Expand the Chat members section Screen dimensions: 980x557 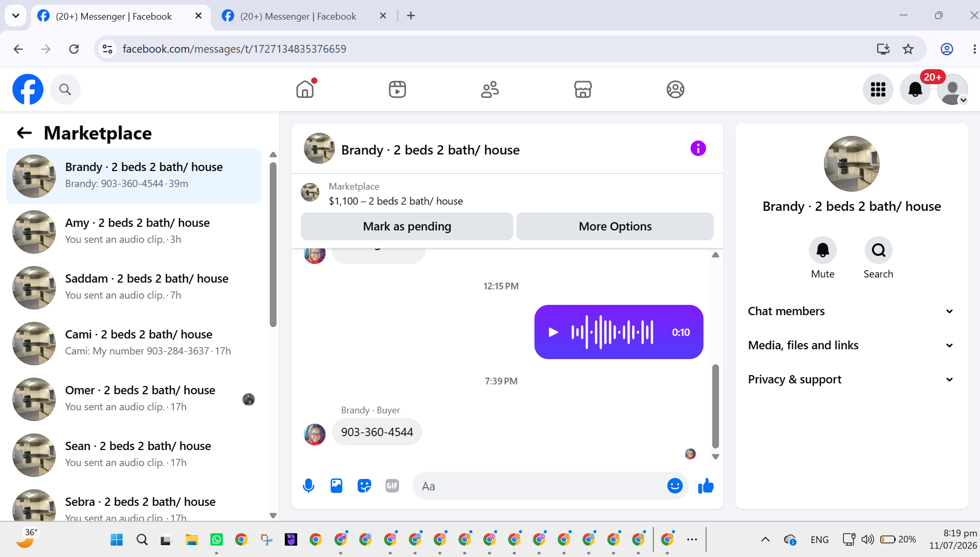coord(851,311)
